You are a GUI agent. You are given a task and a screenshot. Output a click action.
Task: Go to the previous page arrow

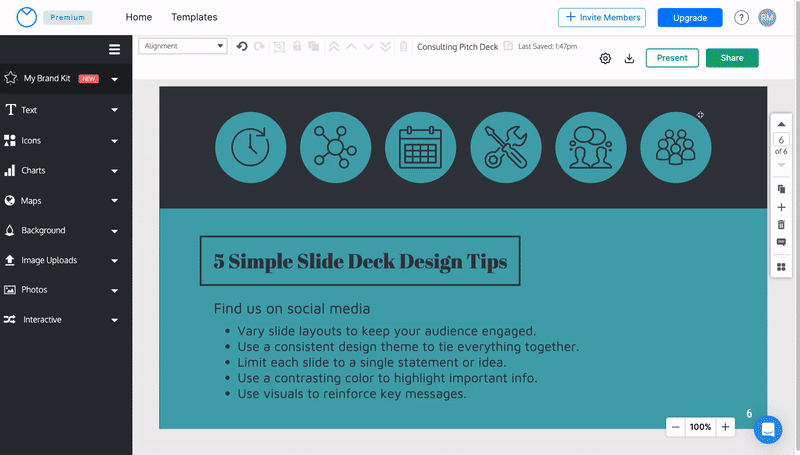pos(781,124)
